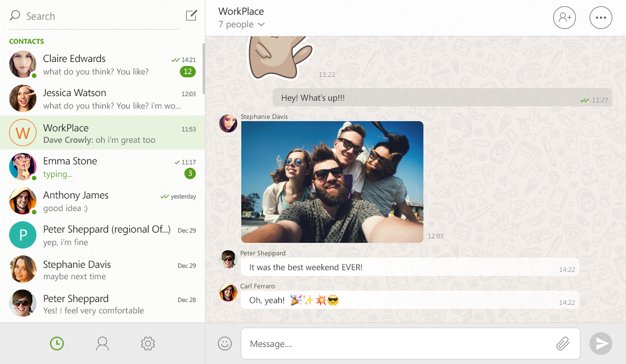Click Carl Ferraro's avatar in chat
This screenshot has width=626, height=364.
pyautogui.click(x=228, y=292)
